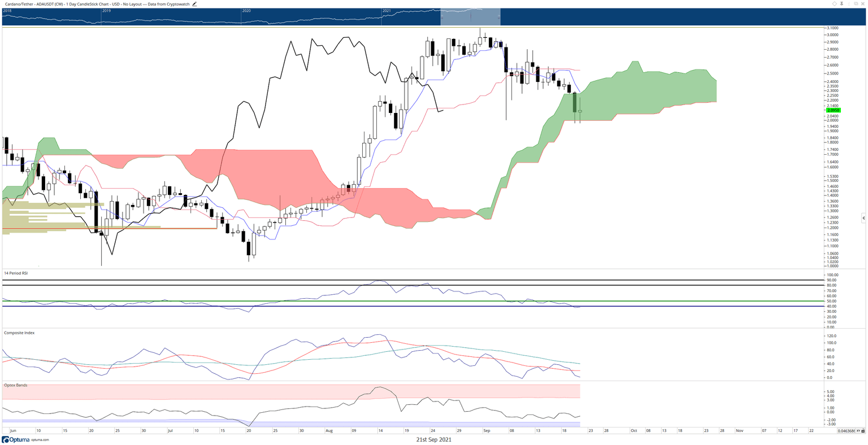Click the XY scale button at bottom right
This screenshot has height=445, width=868.
(857, 431)
